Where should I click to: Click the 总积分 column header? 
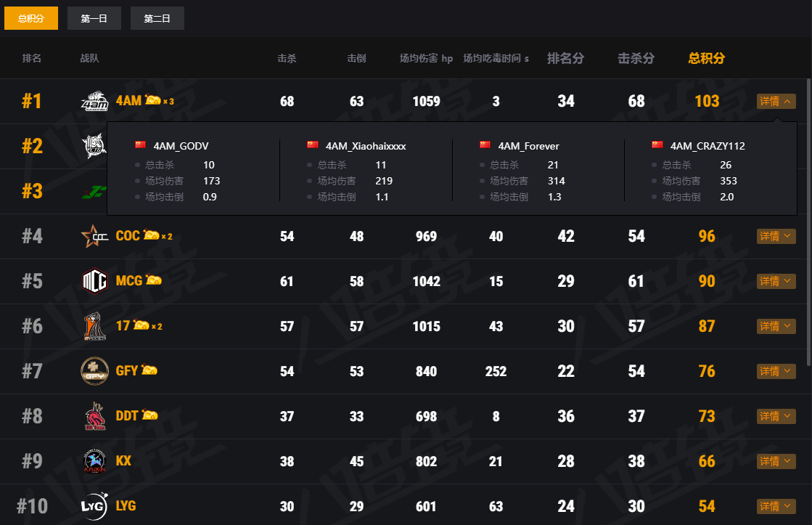(x=706, y=58)
